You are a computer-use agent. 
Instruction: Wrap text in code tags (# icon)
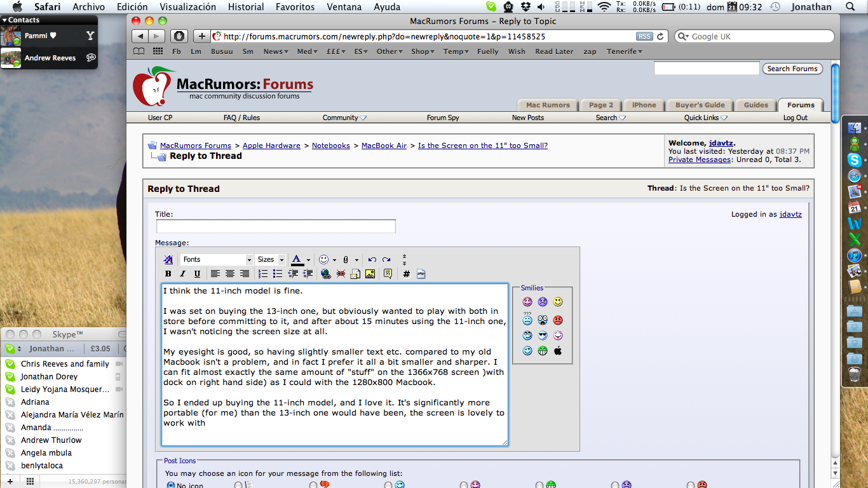[x=407, y=274]
